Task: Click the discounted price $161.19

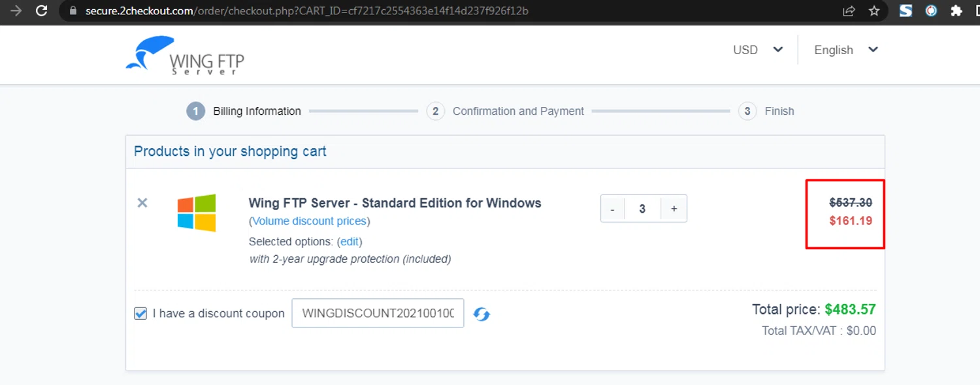Action: point(851,221)
